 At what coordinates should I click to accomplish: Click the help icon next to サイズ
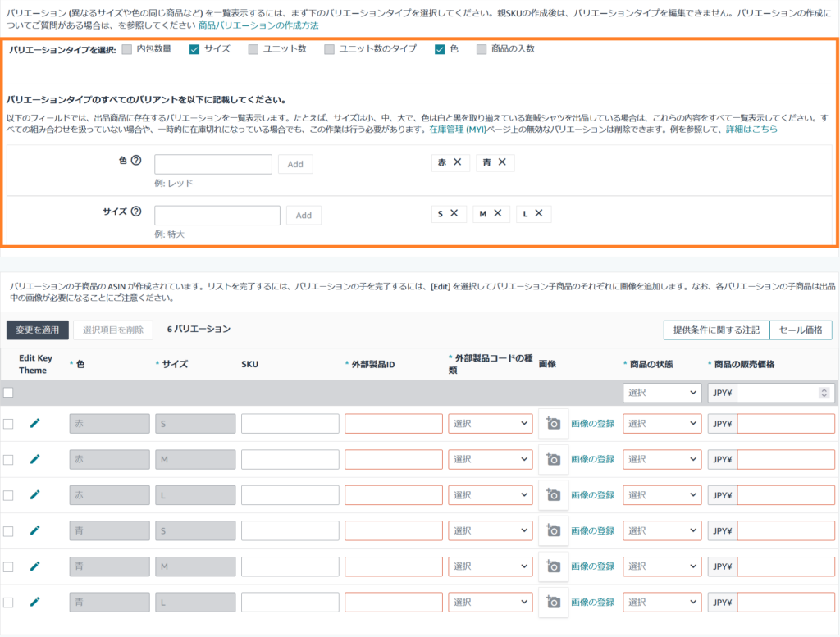tap(136, 212)
